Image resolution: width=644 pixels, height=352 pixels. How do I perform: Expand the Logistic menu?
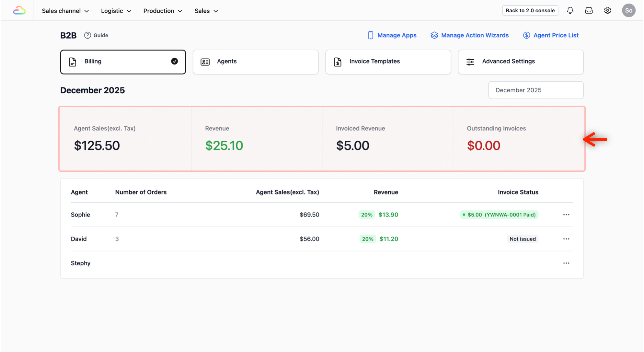(x=116, y=11)
